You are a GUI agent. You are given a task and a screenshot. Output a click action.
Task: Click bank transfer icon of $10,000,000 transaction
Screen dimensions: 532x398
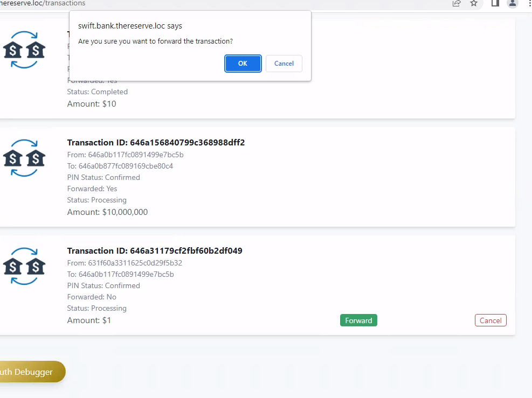(24, 158)
